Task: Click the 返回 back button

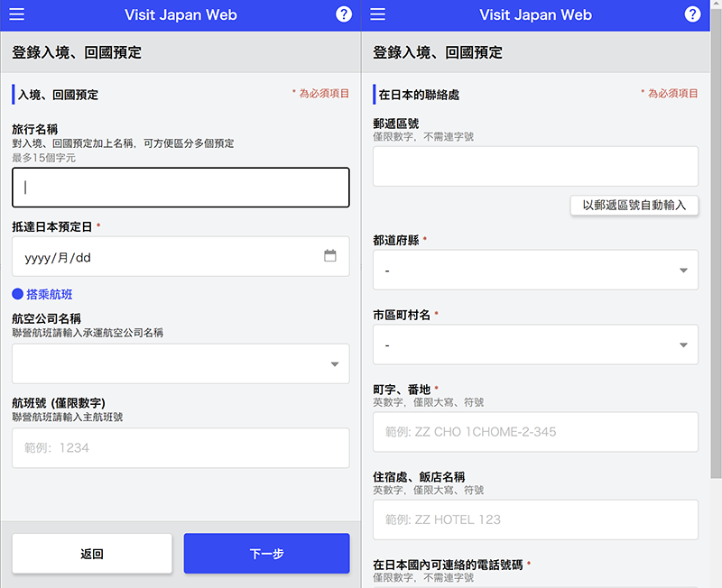Action: pyautogui.click(x=92, y=554)
